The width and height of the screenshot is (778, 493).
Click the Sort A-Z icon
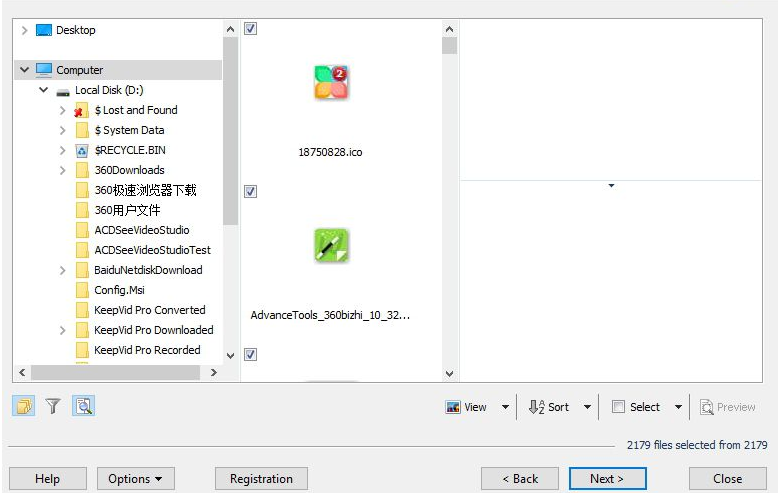536,407
